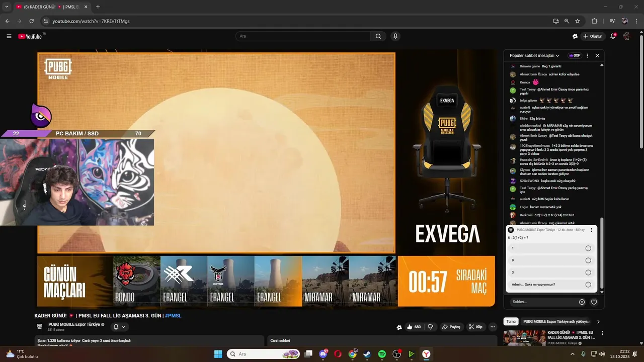Close the live chat panel
The width and height of the screenshot is (644, 362).
597,56
